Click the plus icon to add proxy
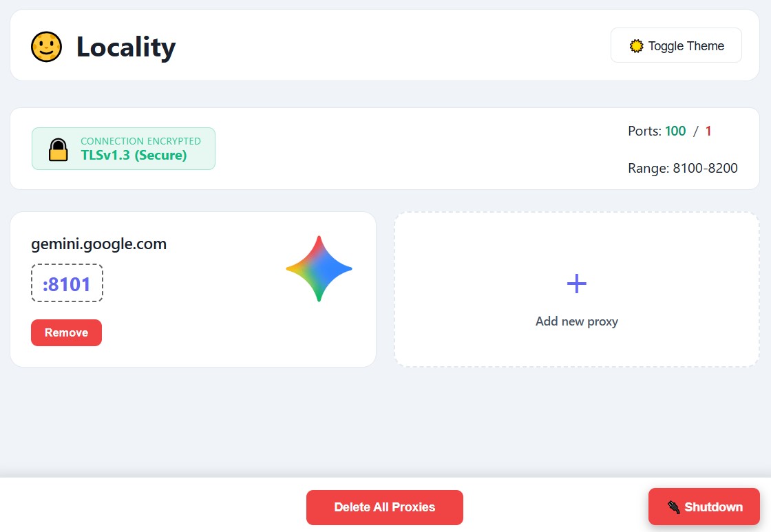The width and height of the screenshot is (771, 532). point(576,283)
